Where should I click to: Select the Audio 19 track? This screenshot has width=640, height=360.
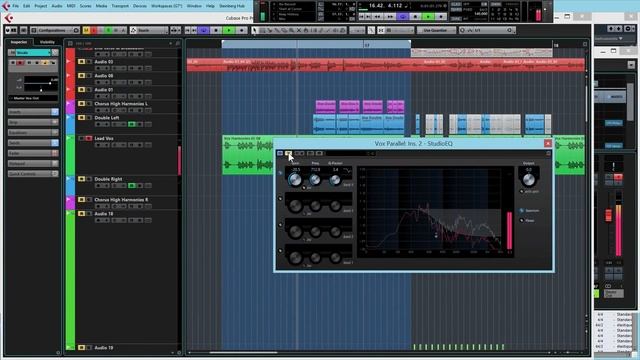(x=104, y=348)
